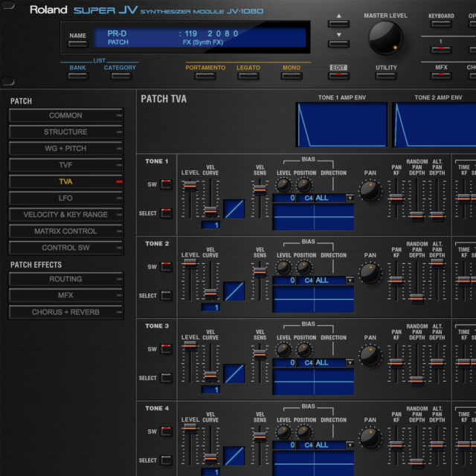Click Tone 4 velocity curve graph
Viewport: 476px width, 476px height.
[234, 456]
